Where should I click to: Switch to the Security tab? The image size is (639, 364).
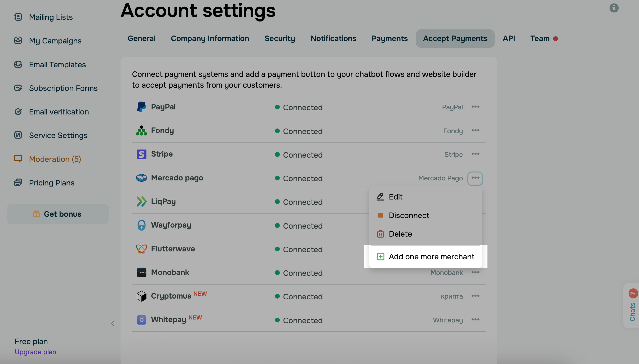[280, 39]
